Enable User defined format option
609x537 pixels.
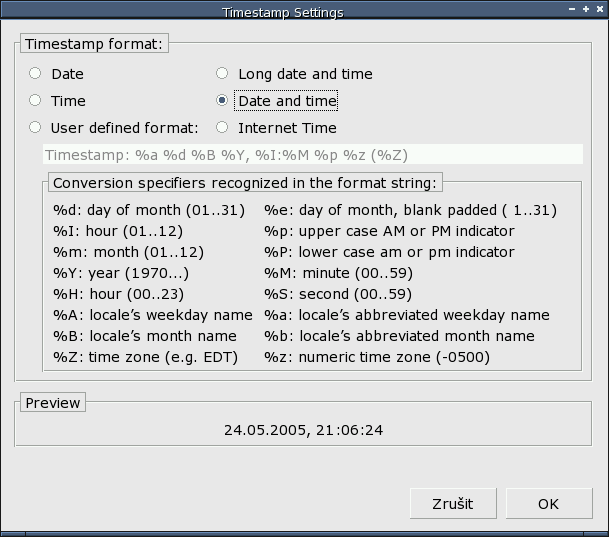[x=35, y=127]
